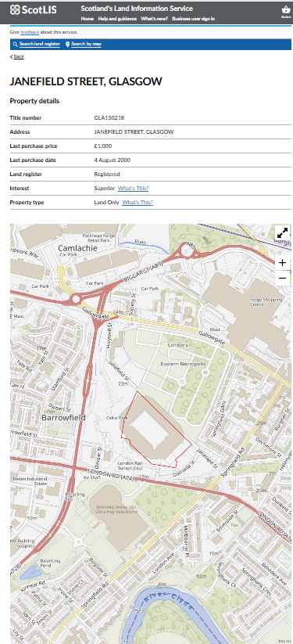293x644 pixels.
Task: Open Help and guidance page
Action: click(x=117, y=19)
